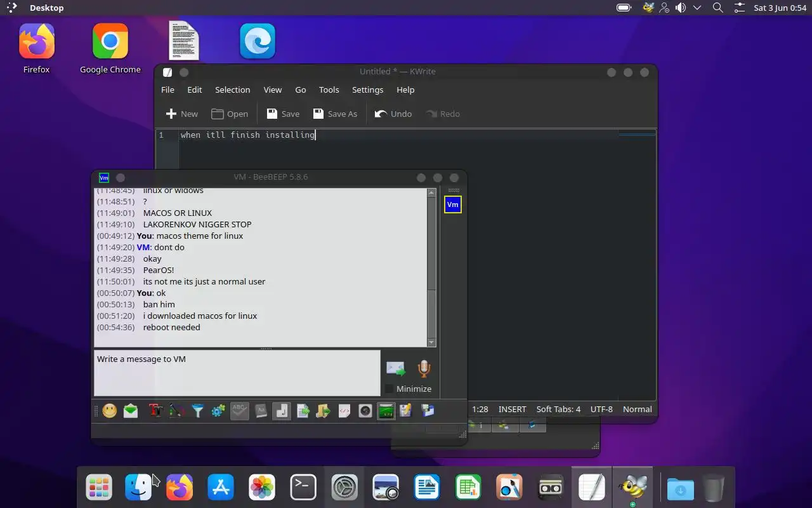
Task: Open the blue gears settings icon in BeeBEEP
Action: click(x=218, y=411)
